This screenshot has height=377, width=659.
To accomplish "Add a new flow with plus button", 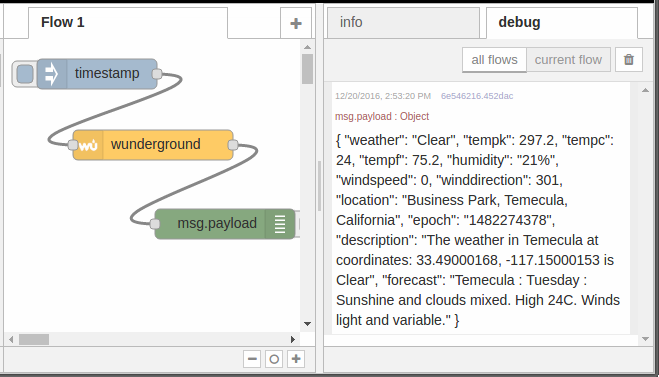I will tap(296, 23).
